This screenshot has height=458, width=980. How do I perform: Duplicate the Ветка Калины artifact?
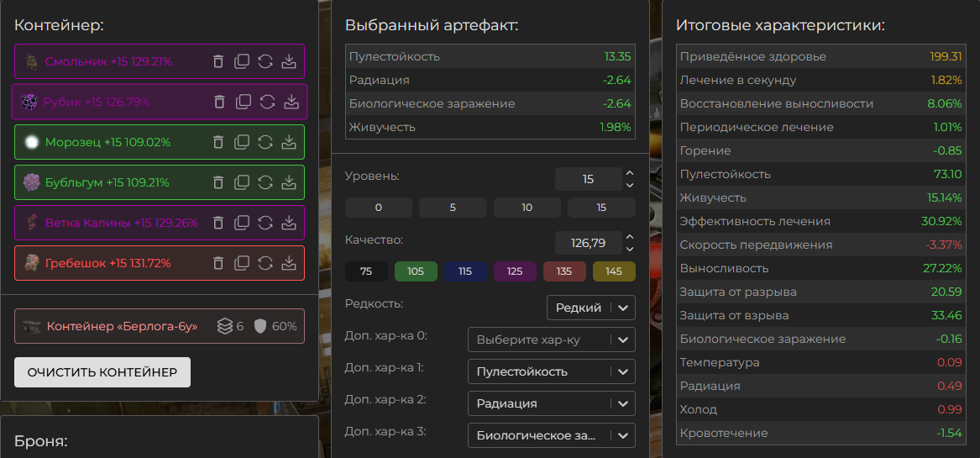tap(241, 222)
